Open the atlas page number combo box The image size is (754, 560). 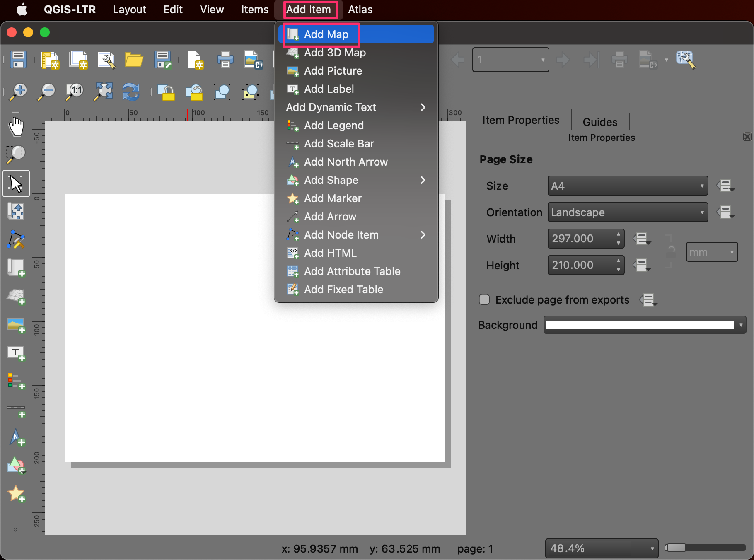[510, 60]
